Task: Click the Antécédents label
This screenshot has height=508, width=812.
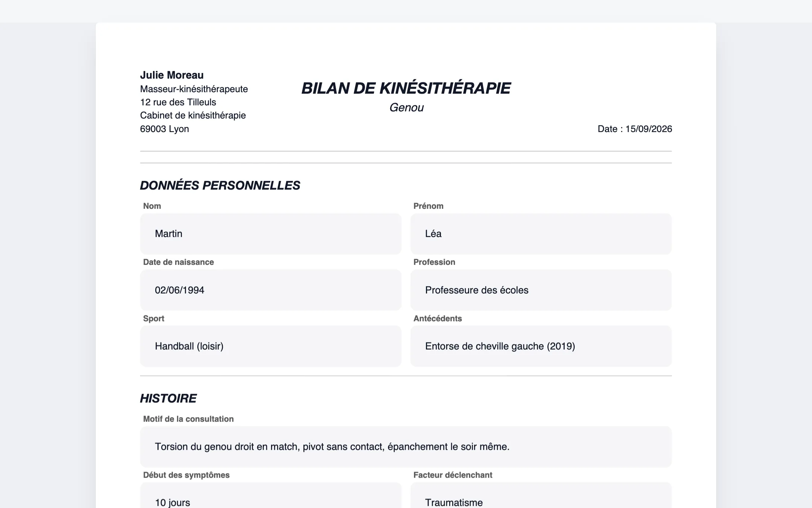Action: (x=438, y=319)
